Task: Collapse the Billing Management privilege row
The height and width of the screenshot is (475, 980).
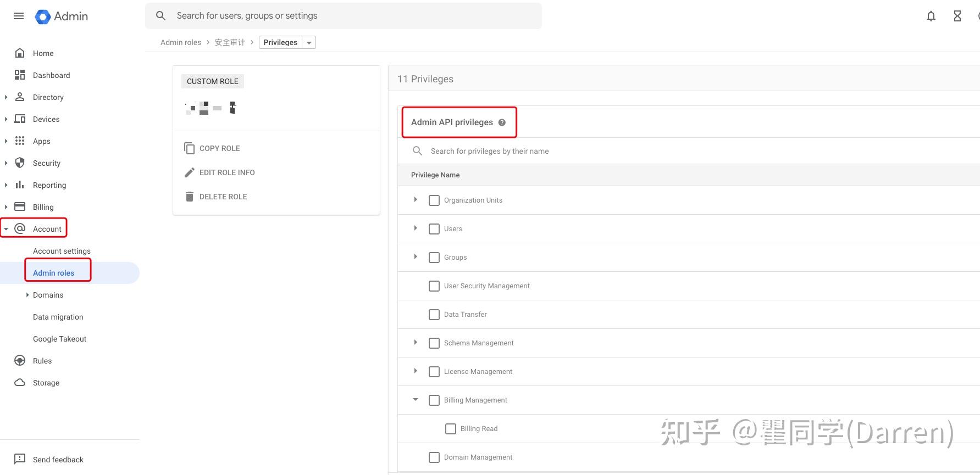Action: [416, 400]
